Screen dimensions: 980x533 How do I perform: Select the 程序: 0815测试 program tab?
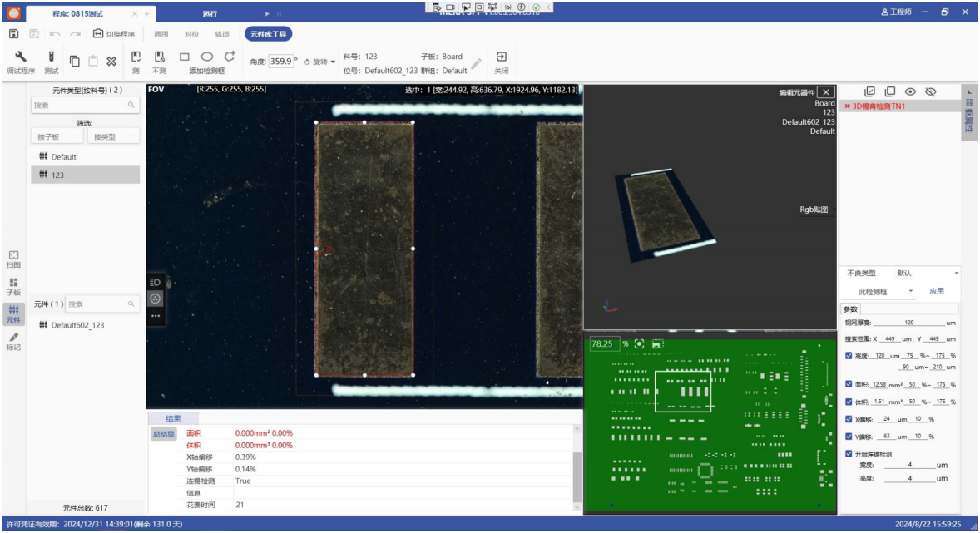pos(78,14)
